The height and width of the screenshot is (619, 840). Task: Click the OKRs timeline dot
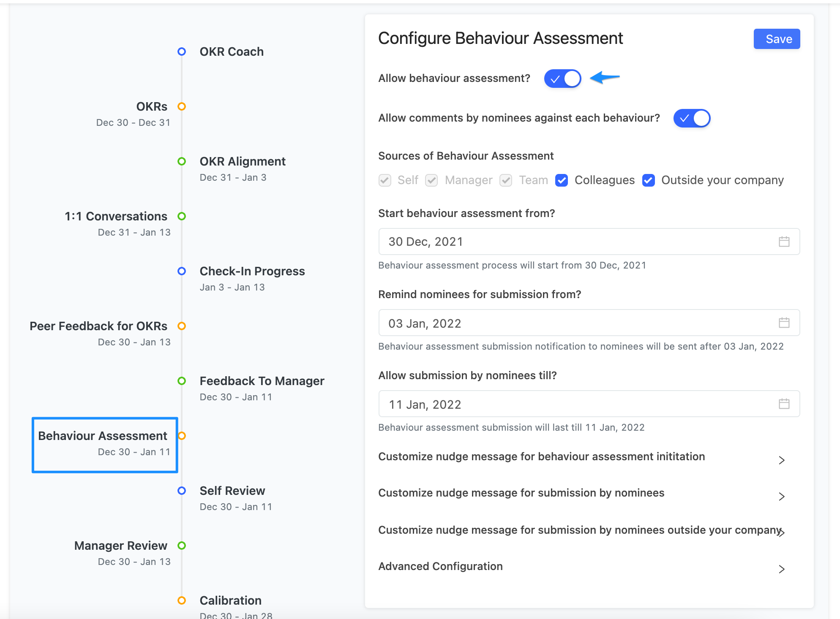(182, 106)
